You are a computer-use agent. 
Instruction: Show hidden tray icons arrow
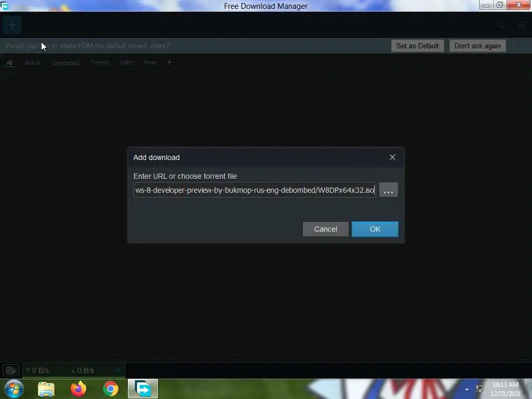click(467, 389)
